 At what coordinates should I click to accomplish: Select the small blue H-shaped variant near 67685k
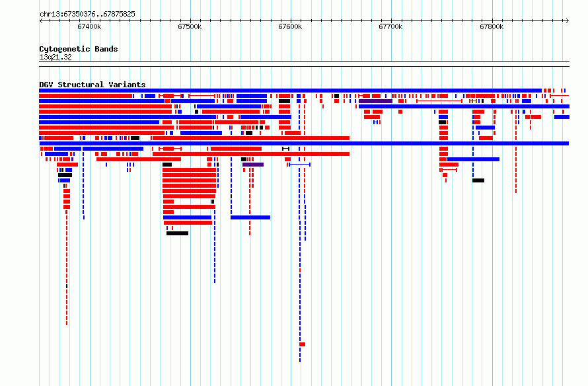pos(375,122)
